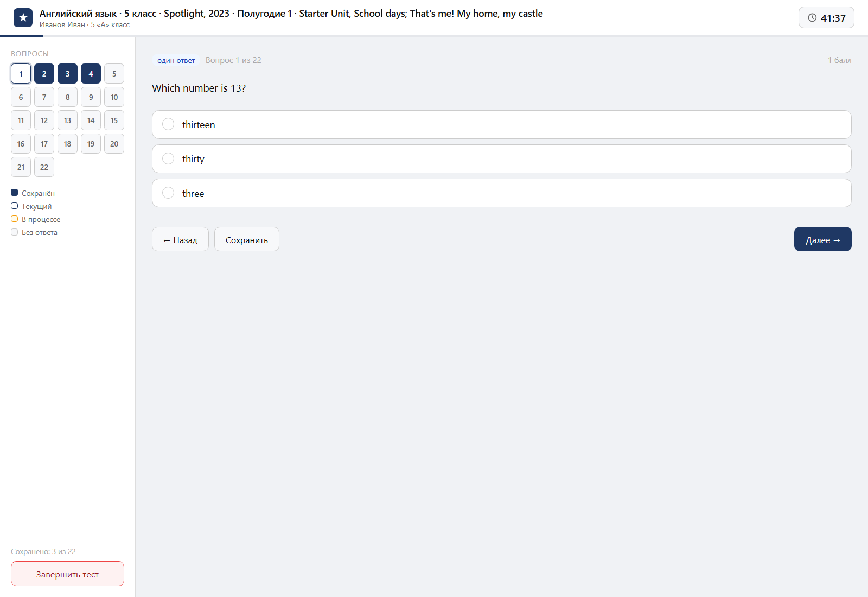Jump to question 17
The width and height of the screenshot is (868, 597).
click(x=44, y=144)
